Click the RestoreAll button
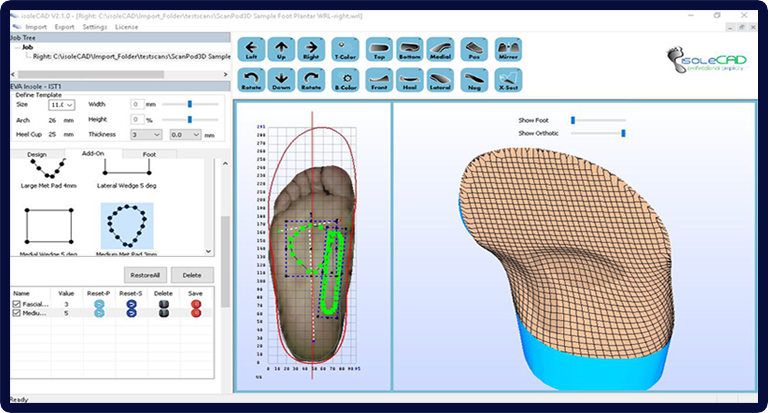 [145, 275]
